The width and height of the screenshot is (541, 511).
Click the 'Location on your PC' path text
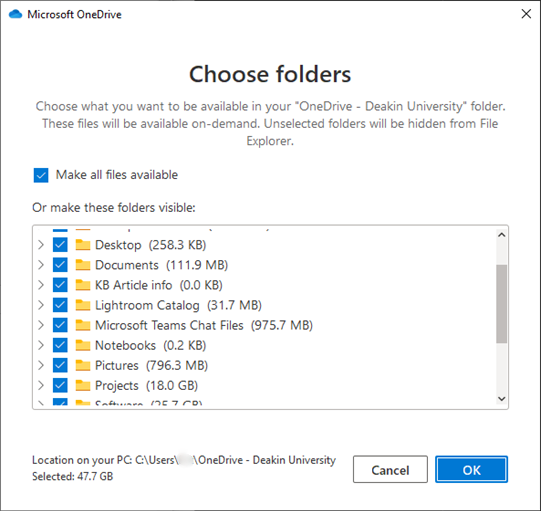(184, 460)
